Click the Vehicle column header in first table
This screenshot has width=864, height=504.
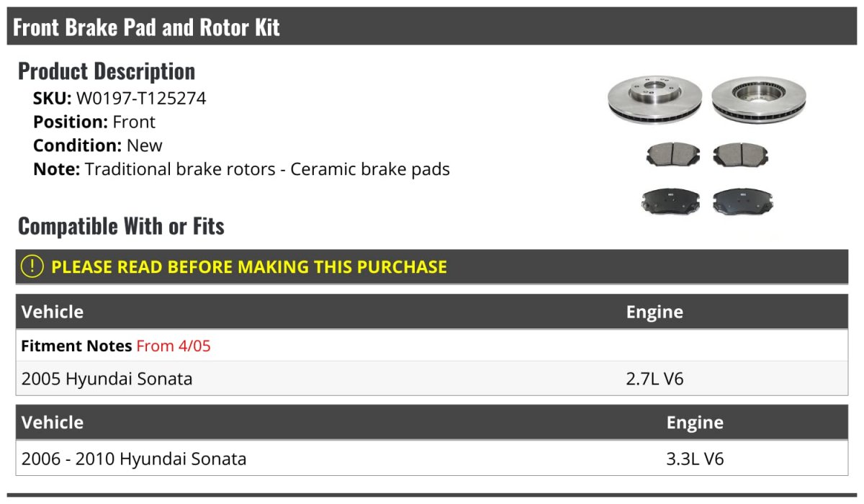click(53, 312)
